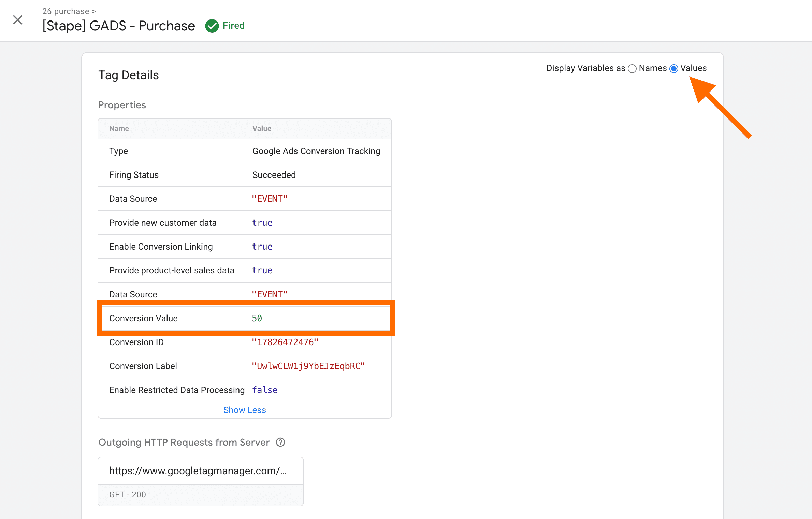The width and height of the screenshot is (812, 519).
Task: Click the Fired status label
Action: pos(234,26)
